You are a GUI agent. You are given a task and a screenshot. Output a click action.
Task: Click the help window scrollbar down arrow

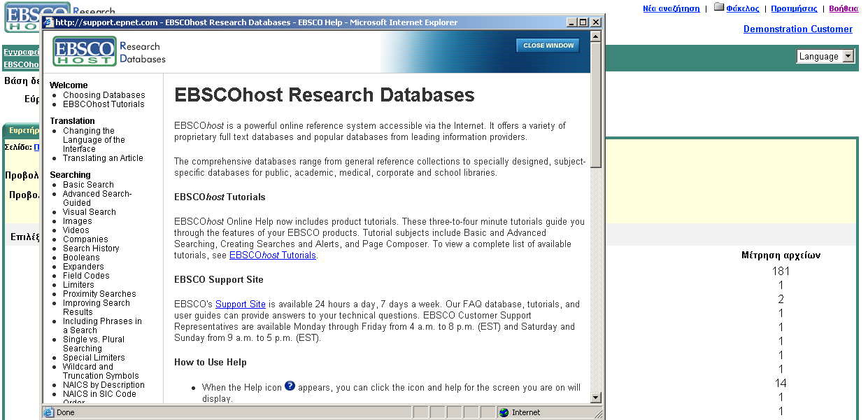click(x=596, y=398)
